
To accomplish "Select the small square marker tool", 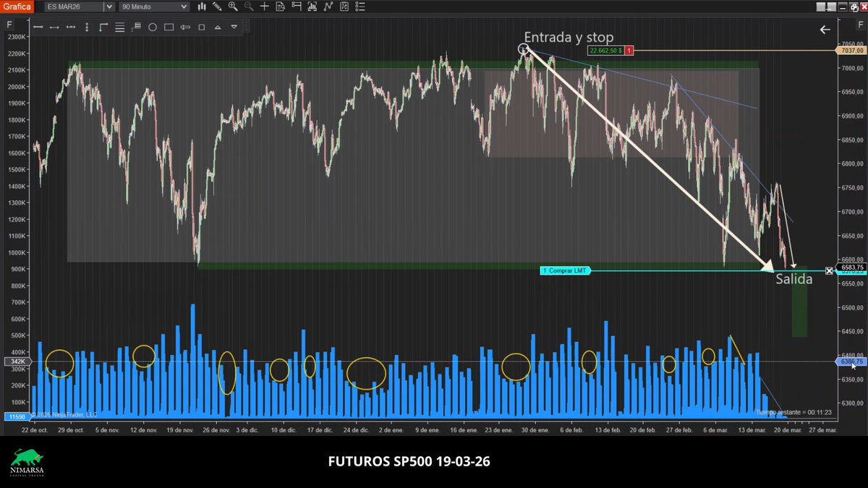I will point(202,27).
